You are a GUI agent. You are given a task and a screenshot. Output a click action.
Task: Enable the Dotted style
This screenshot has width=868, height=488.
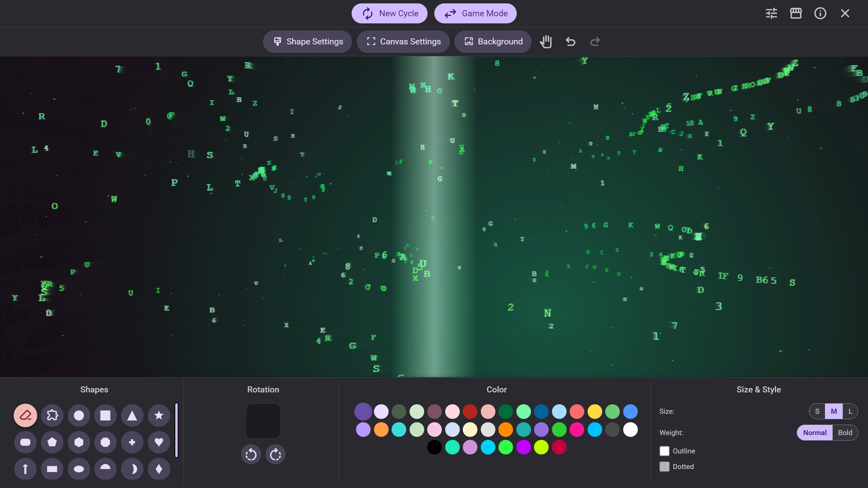pyautogui.click(x=665, y=466)
